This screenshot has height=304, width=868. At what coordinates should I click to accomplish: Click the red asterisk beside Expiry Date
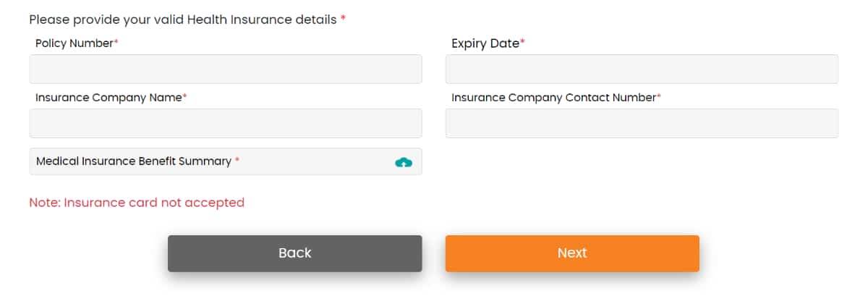tap(523, 43)
